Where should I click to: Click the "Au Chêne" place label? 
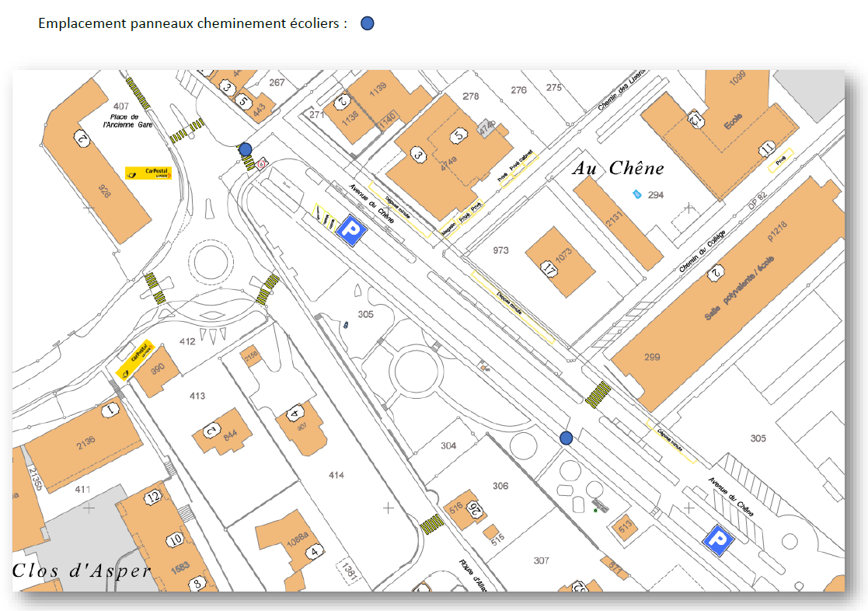pos(619,168)
